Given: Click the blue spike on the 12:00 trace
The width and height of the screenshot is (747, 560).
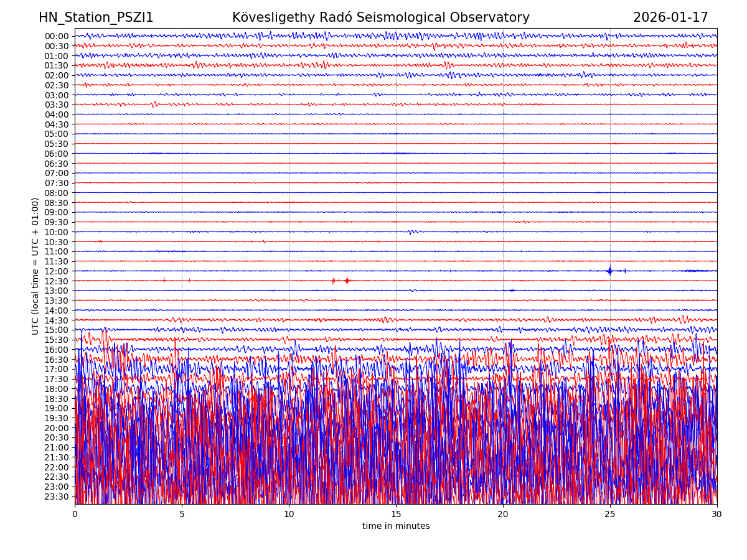Looking at the screenshot, I should click(x=609, y=271).
